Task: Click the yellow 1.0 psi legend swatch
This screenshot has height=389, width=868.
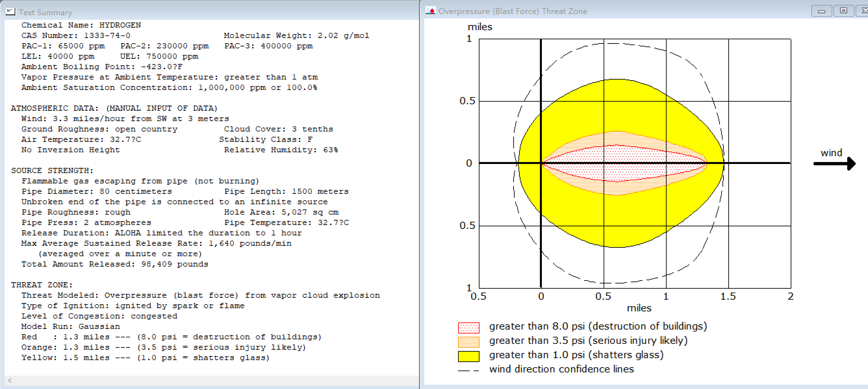Action: (x=468, y=356)
